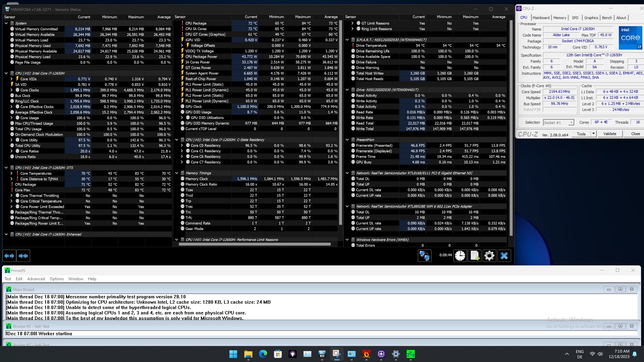
Task: Collapse the System sensor group
Action: click(6, 23)
